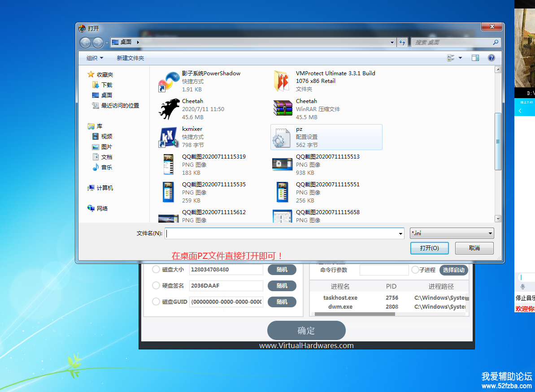Enable the 子进程 radio option
Viewport: 535px width, 392px height.
click(x=415, y=270)
